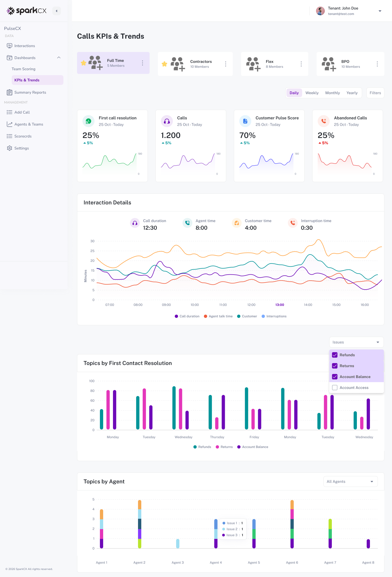
Task: Enable the Account Access checkbox
Action: tap(335, 388)
